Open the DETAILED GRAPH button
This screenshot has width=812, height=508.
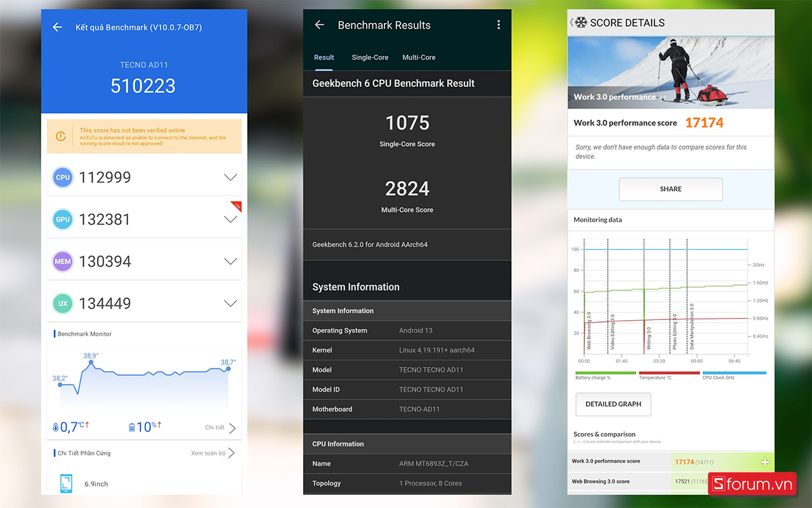click(x=613, y=404)
